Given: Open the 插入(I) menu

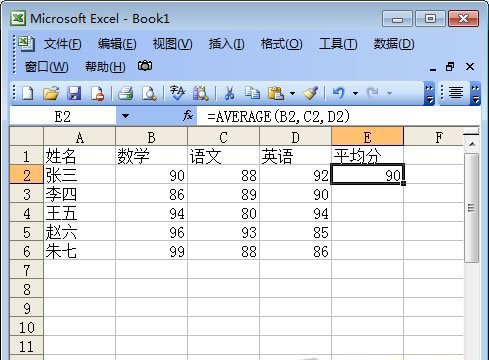Looking at the screenshot, I should coord(226,44).
